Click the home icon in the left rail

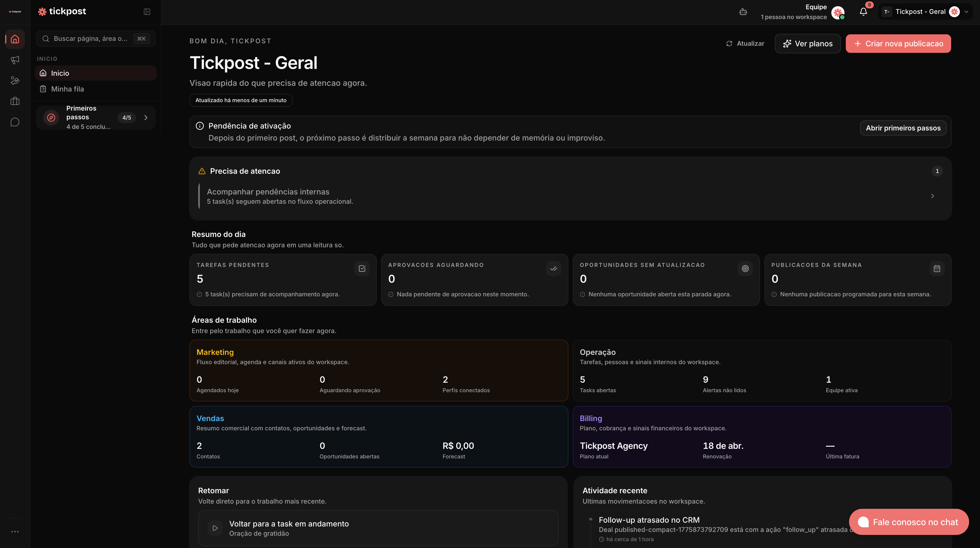(15, 39)
